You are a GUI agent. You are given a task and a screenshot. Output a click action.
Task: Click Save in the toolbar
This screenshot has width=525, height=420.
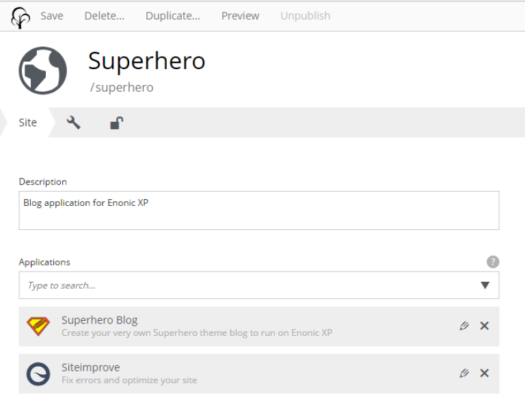(x=52, y=16)
